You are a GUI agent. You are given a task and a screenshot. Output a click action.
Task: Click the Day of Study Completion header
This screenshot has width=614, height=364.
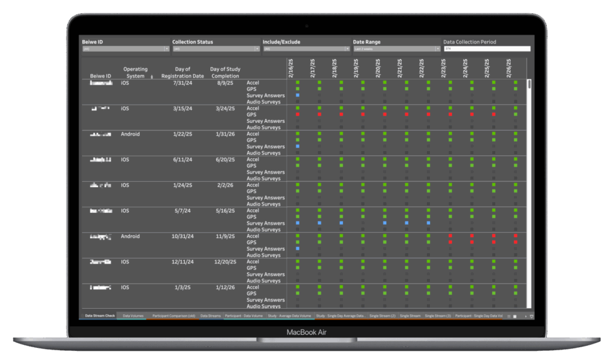pyautogui.click(x=225, y=73)
